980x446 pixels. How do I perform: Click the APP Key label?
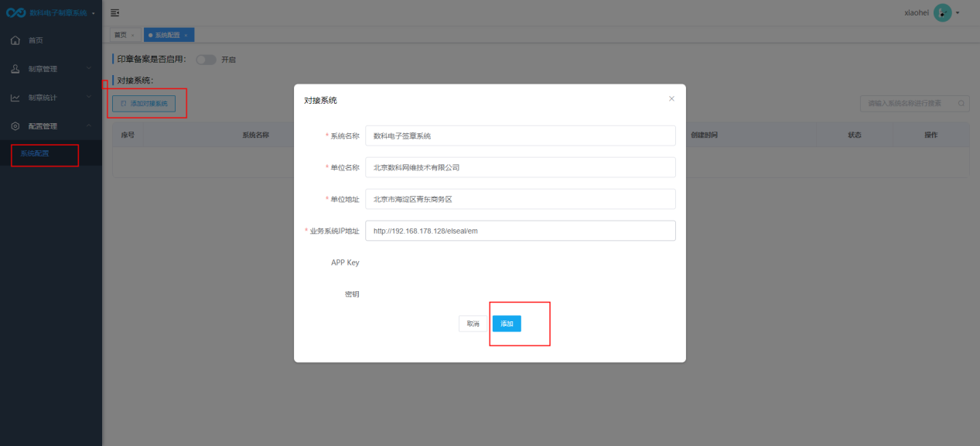coord(345,262)
